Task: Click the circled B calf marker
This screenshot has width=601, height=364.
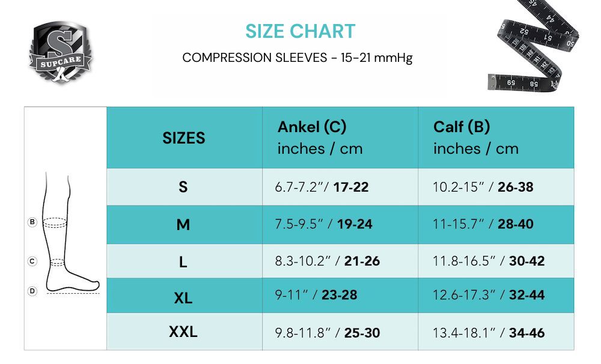Action: (32, 222)
